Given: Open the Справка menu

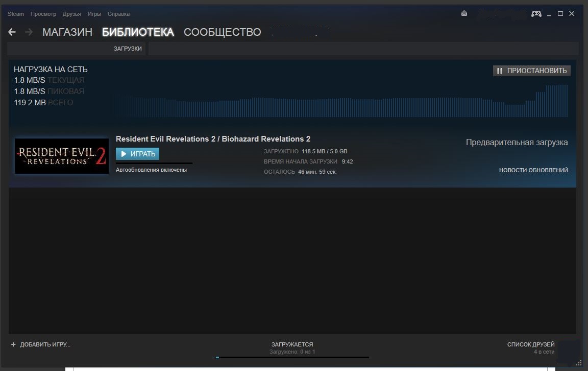Looking at the screenshot, I should (118, 14).
